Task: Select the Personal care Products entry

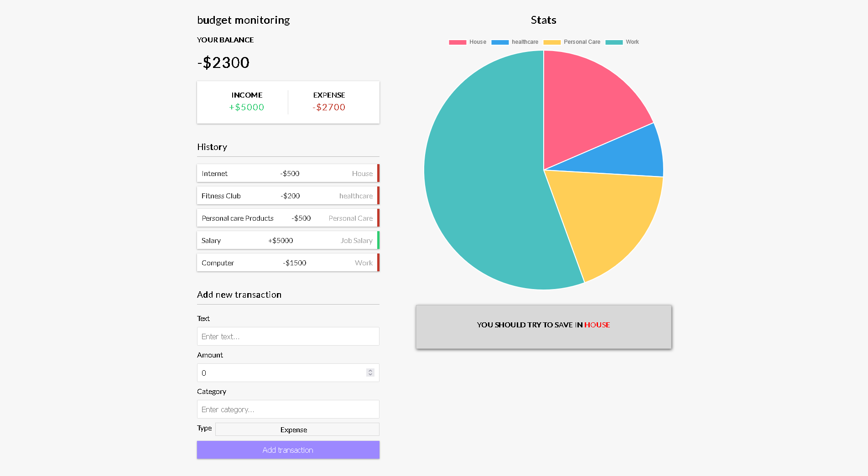Action: [288, 218]
